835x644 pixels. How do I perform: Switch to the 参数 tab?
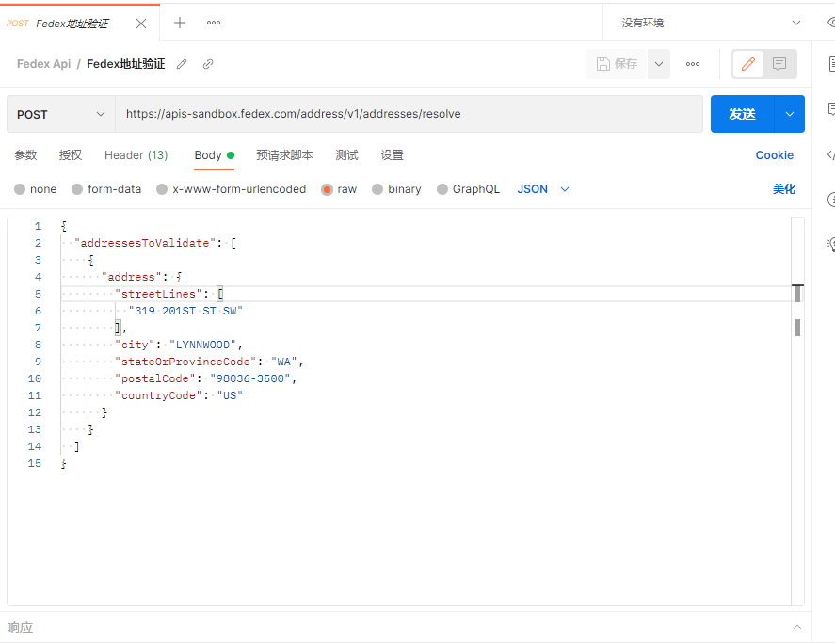coord(25,155)
